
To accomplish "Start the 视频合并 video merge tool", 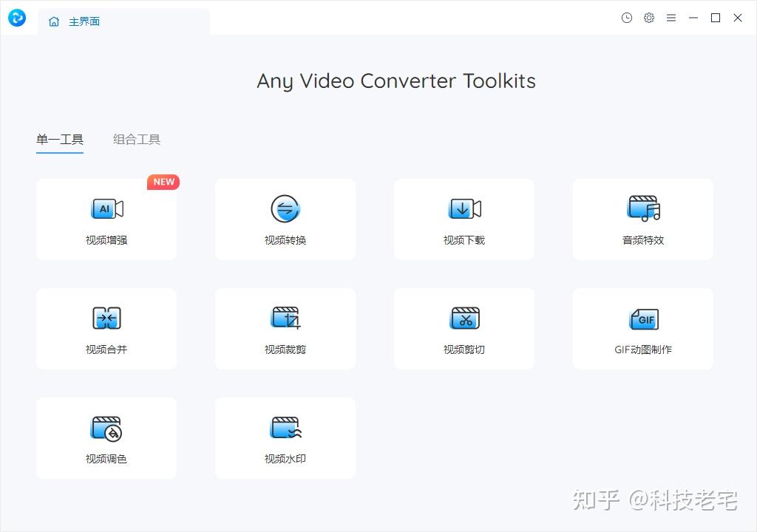I will coord(106,328).
